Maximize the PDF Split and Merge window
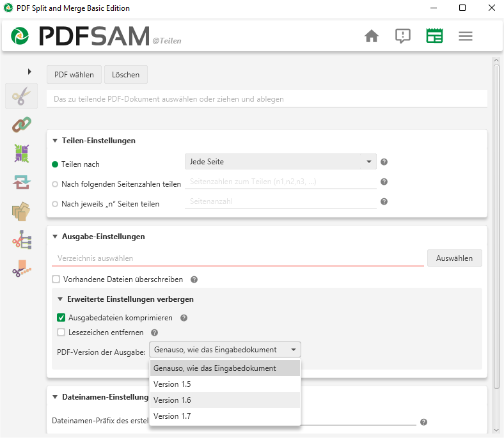Image resolution: width=504 pixels, height=438 pixels. tap(462, 8)
